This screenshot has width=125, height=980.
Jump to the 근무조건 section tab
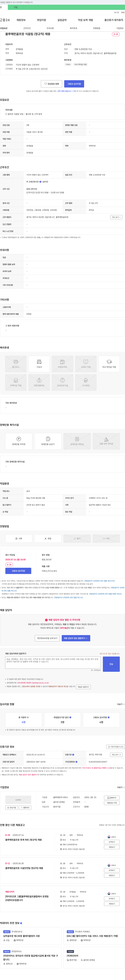(x=27, y=28)
